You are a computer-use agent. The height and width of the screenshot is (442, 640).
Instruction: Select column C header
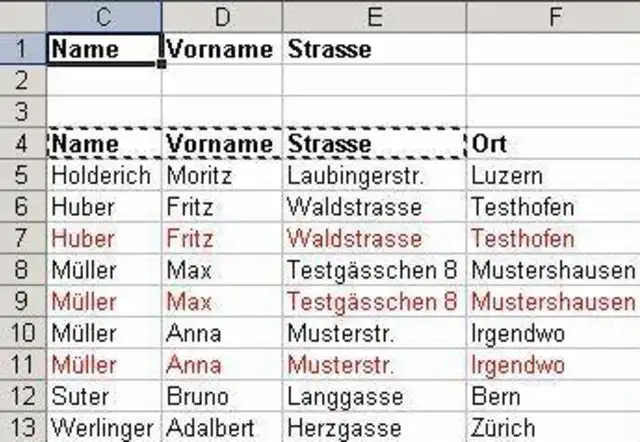pos(103,15)
